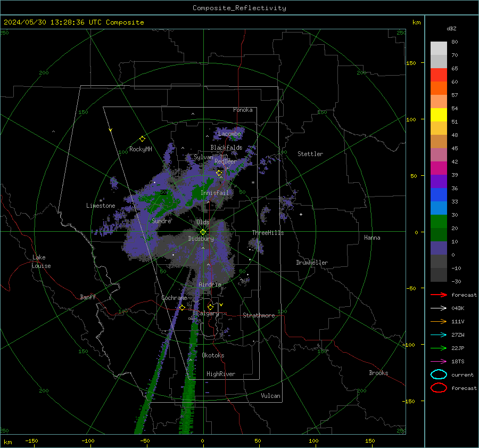Click the -150 tick on bottom axis
Image resolution: width=479 pixels, height=448 pixels.
tap(31, 441)
